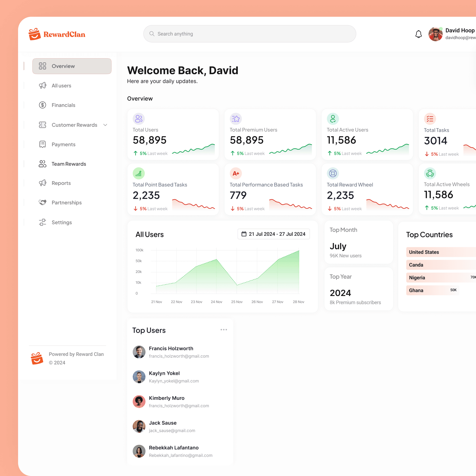
Task: Click the Total Reward Wheel icon
Action: 333,173
